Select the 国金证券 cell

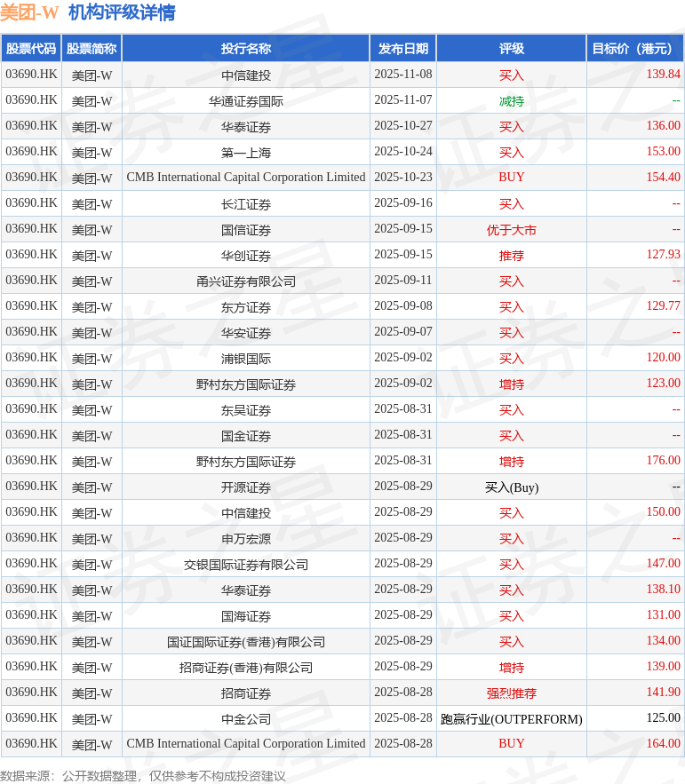pyautogui.click(x=246, y=436)
